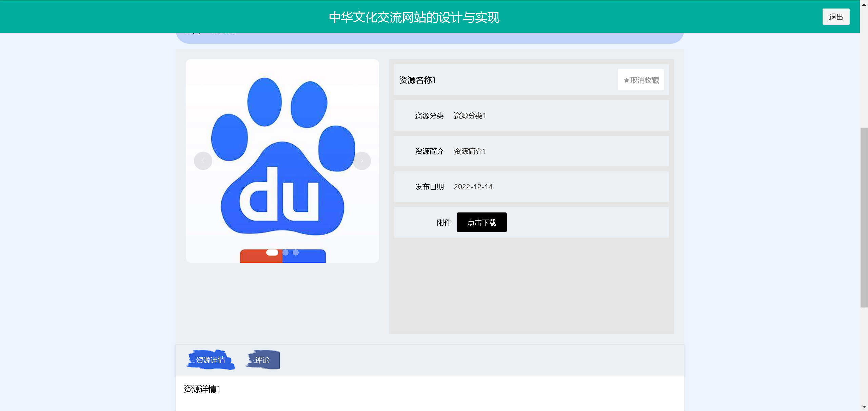Click the 资源简介1 description value
This screenshot has height=411, width=868.
[470, 151]
